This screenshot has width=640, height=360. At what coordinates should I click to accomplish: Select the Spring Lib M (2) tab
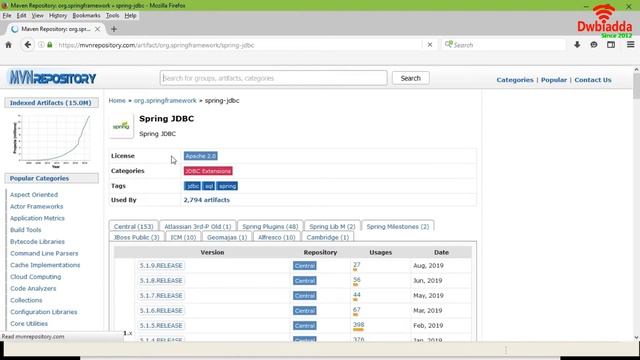click(x=332, y=227)
